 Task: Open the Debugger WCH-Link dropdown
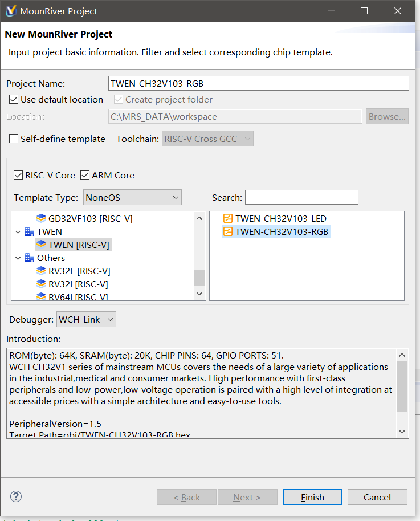coord(87,319)
